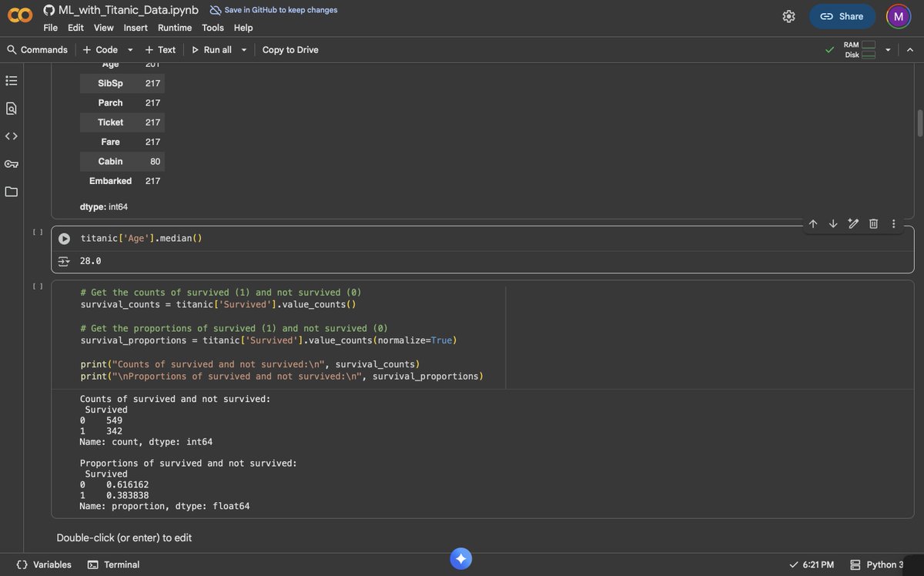
Task: Click the RAM usage indicator
Action: point(857,45)
